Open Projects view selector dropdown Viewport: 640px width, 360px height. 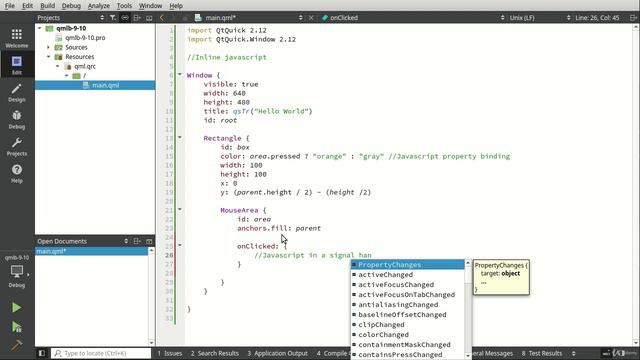102,18
